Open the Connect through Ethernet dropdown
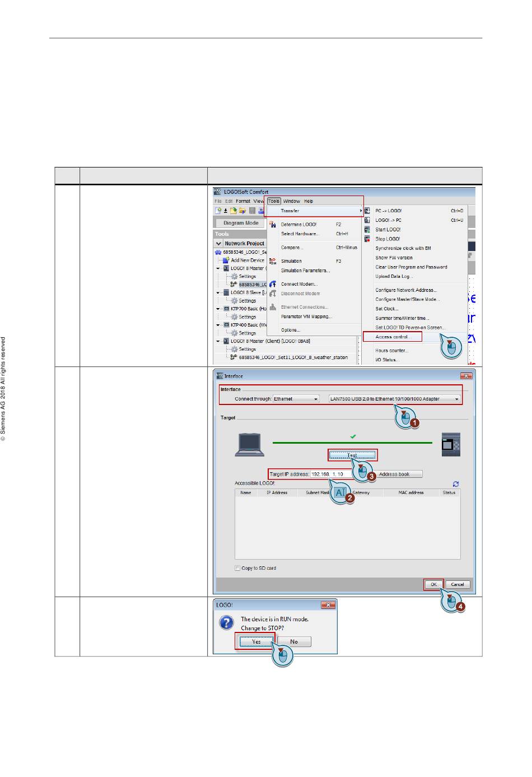 (296, 399)
